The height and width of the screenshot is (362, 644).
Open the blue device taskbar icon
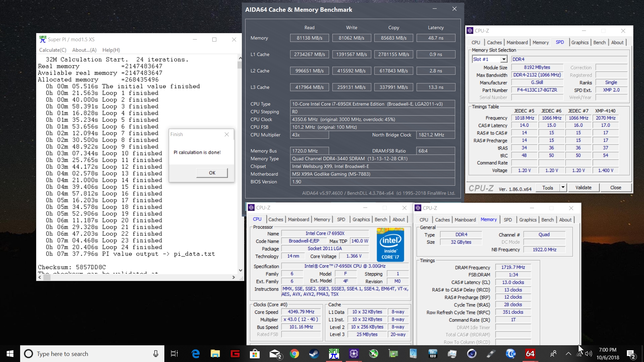click(x=413, y=354)
